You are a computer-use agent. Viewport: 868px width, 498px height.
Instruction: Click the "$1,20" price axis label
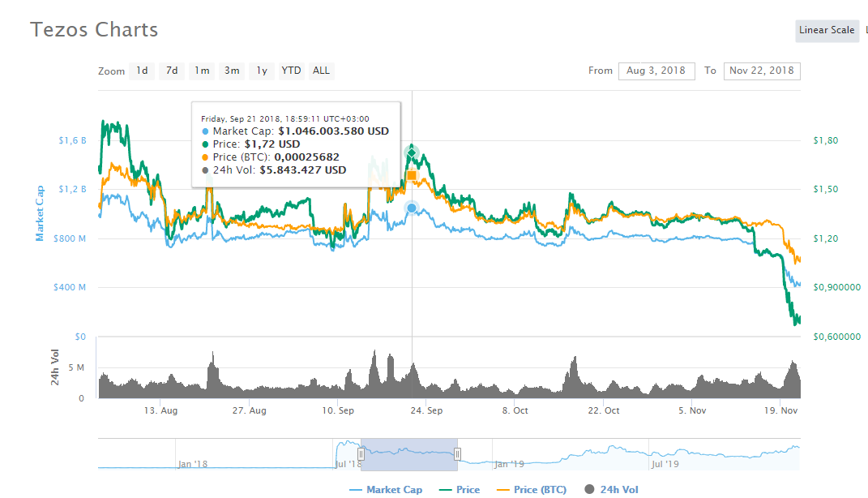[x=825, y=238]
